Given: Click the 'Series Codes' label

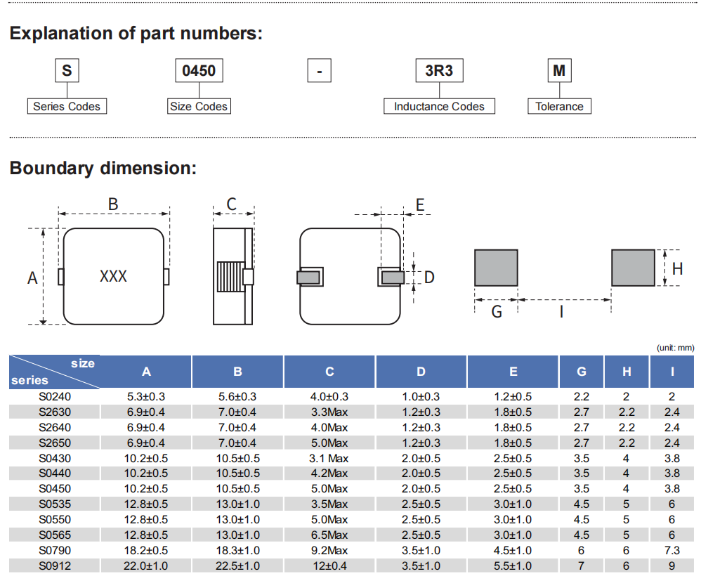Looking at the screenshot, I should pos(67,107).
